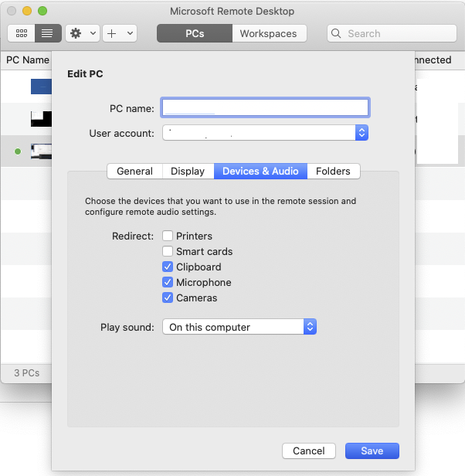Select the second PC thumbnail
This screenshot has width=465, height=476.
coord(41,119)
